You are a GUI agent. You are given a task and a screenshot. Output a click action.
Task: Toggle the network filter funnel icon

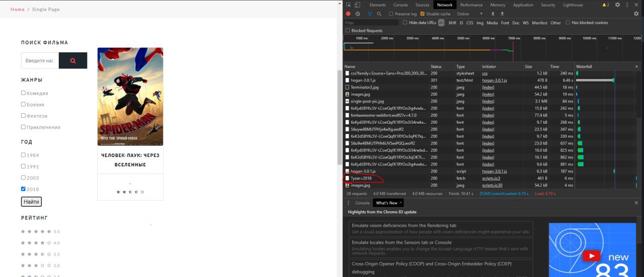(370, 14)
